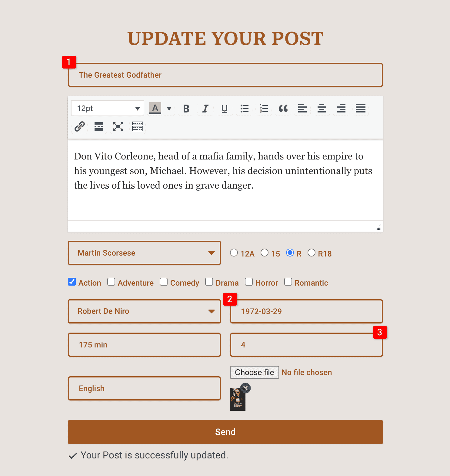Screen dimensions: 450x476
Task: Toggle italic formatting
Action: point(205,109)
